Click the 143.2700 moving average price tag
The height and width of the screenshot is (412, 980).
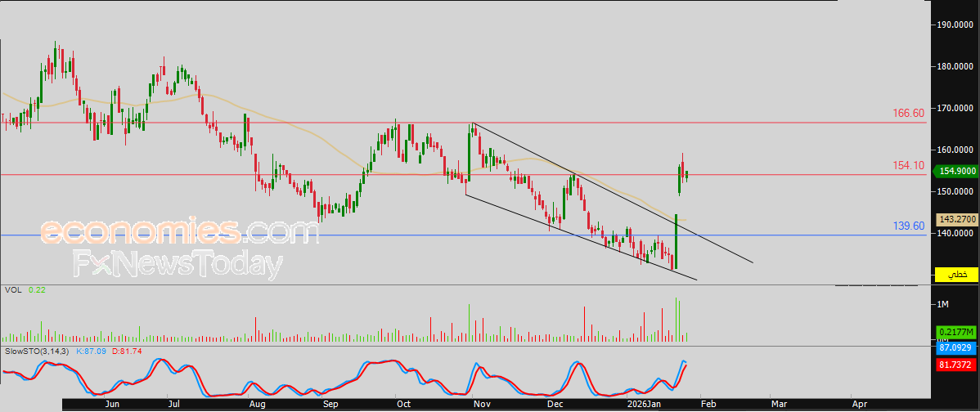(955, 219)
